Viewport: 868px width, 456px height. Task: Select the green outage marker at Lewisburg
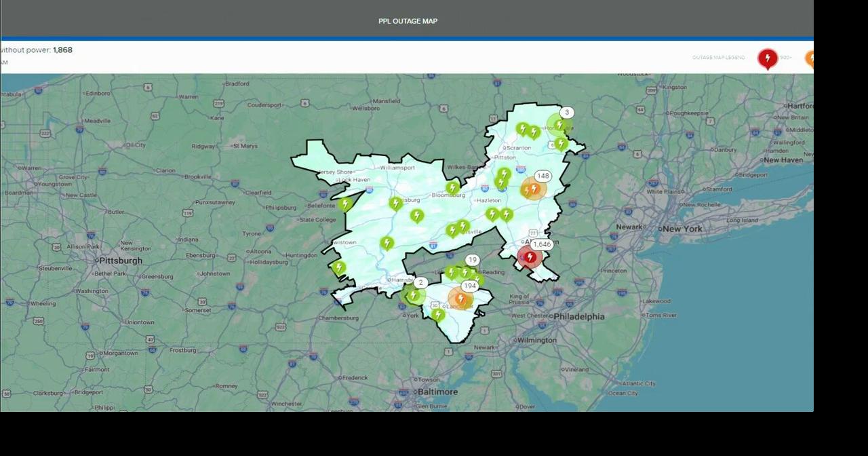(396, 203)
